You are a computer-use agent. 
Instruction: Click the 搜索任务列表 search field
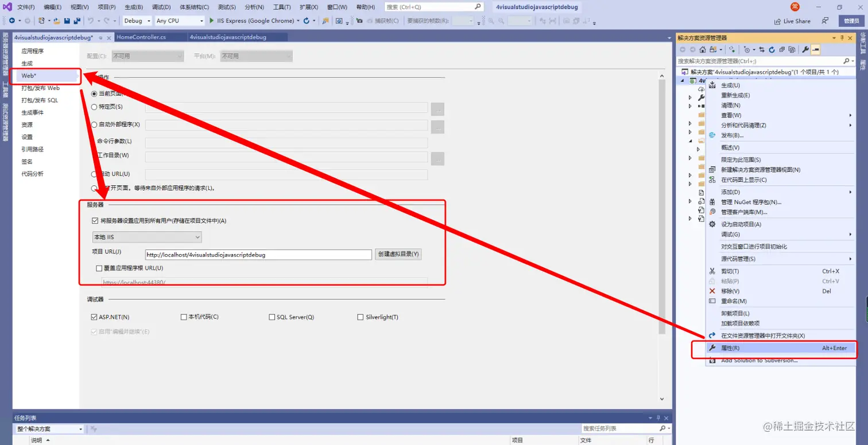[619, 428]
